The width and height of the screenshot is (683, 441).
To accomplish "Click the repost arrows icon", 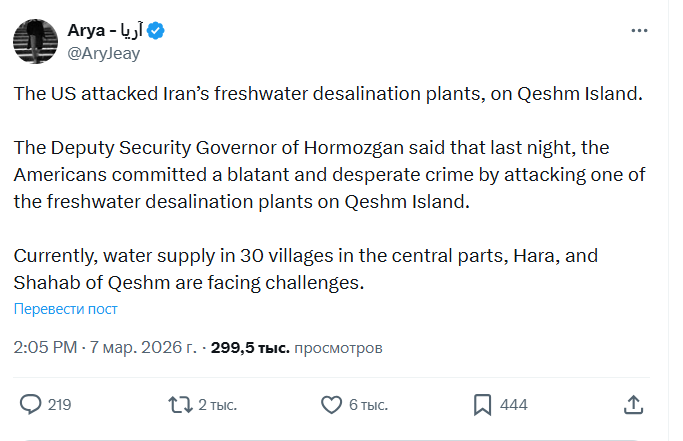I will pyautogui.click(x=179, y=404).
